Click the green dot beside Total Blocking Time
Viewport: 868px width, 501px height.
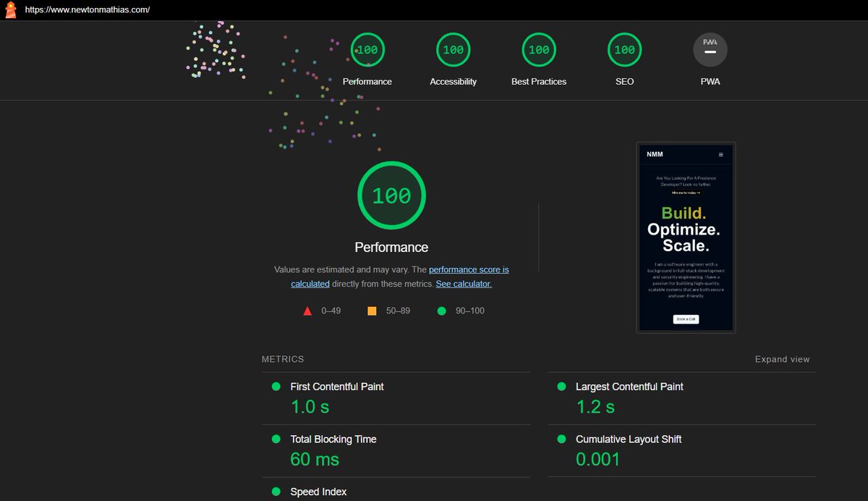pos(276,439)
